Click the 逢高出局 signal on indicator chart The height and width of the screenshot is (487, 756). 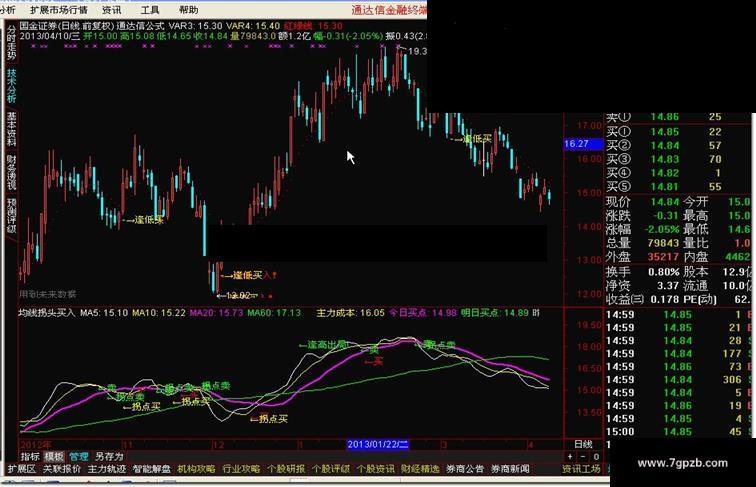click(x=323, y=344)
